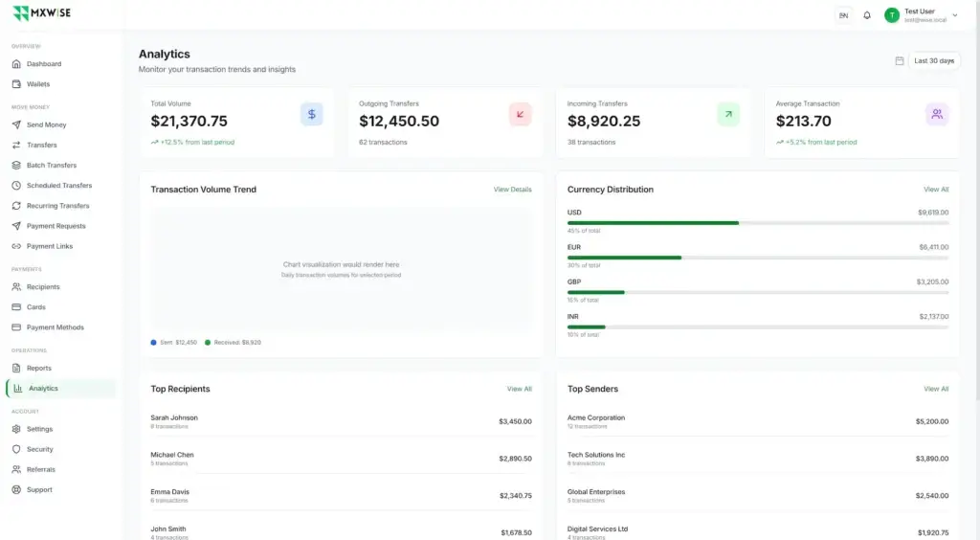The height and width of the screenshot is (540, 980).
Task: Click the green T user avatar
Action: [x=892, y=15]
